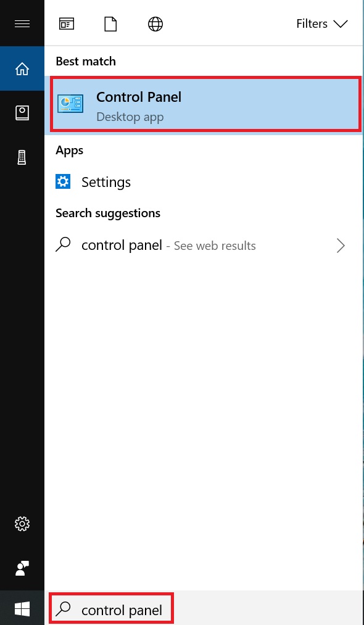Click the Apps section heading
This screenshot has width=364, height=625.
tap(69, 151)
